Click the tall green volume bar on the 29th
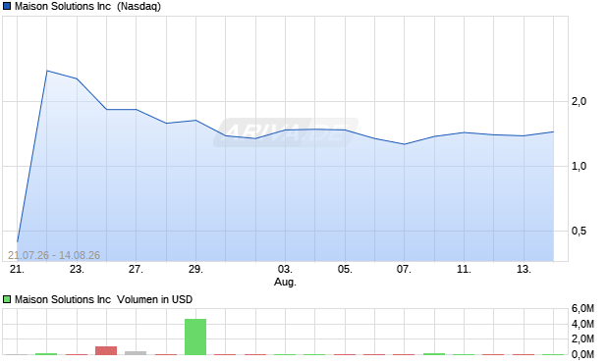Image resolution: width=609 pixels, height=364 pixels. click(195, 337)
